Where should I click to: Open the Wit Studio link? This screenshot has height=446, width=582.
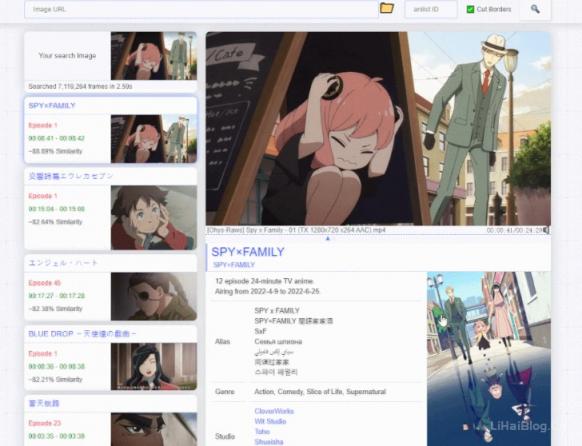[270, 422]
